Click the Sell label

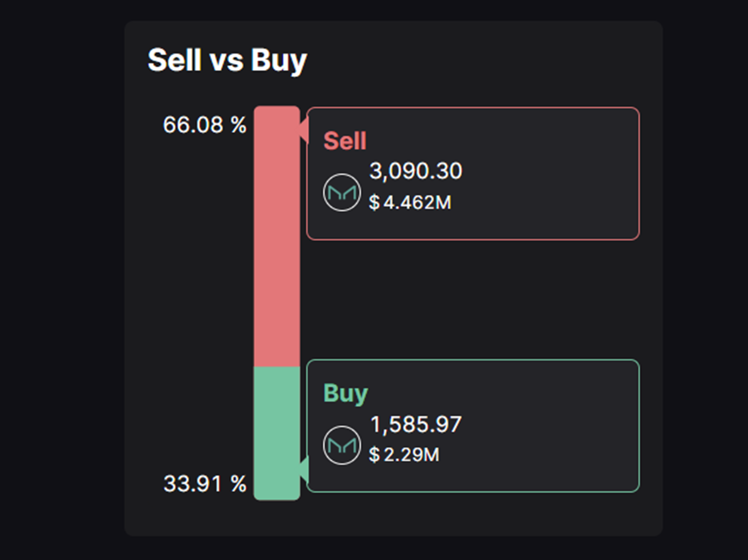point(345,141)
